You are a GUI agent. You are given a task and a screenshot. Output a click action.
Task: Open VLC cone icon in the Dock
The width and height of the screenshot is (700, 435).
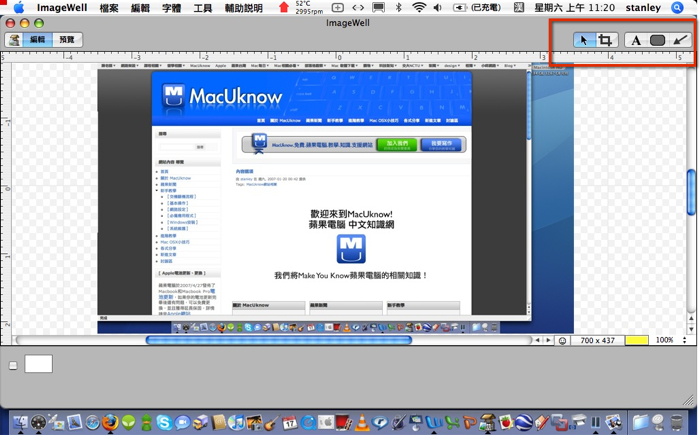point(362,422)
